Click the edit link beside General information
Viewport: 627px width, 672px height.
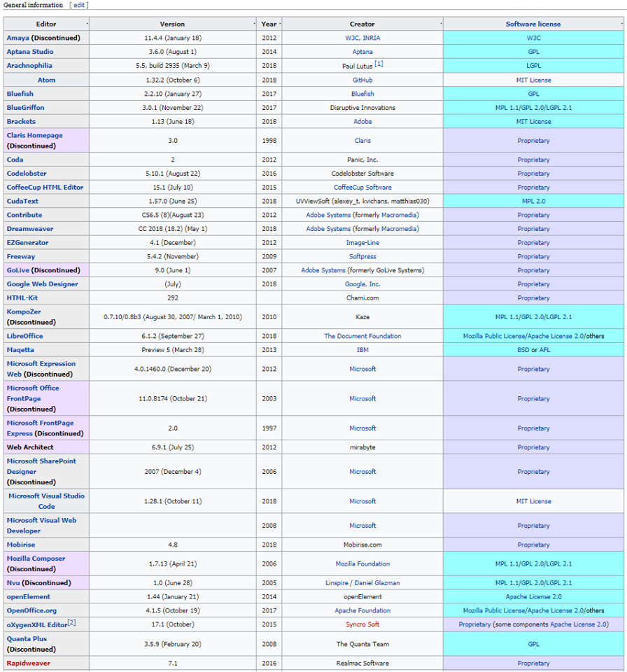coord(79,5)
